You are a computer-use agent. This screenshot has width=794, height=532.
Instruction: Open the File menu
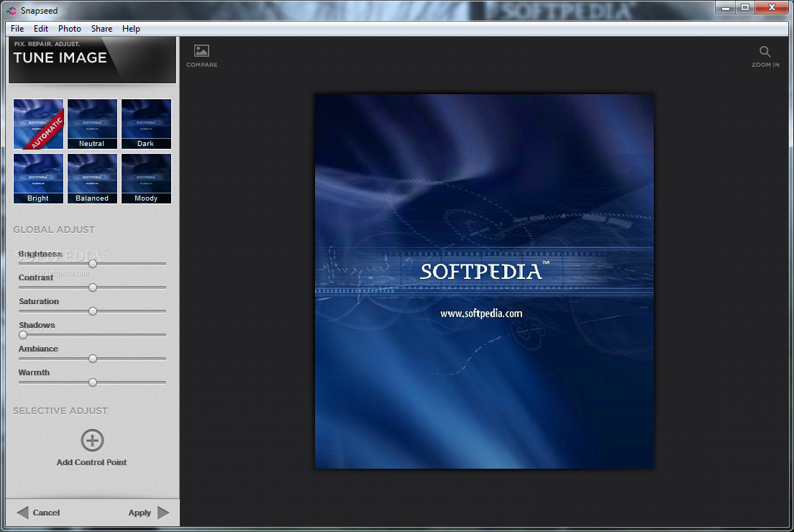coord(17,29)
